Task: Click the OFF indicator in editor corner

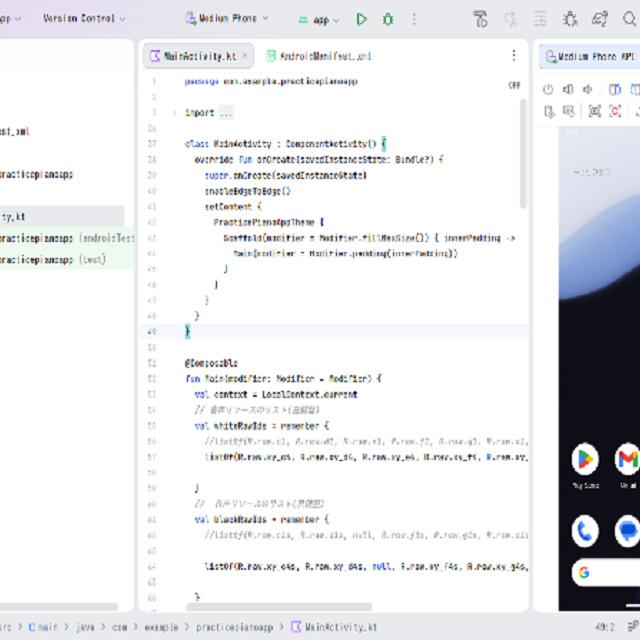Action: click(514, 85)
